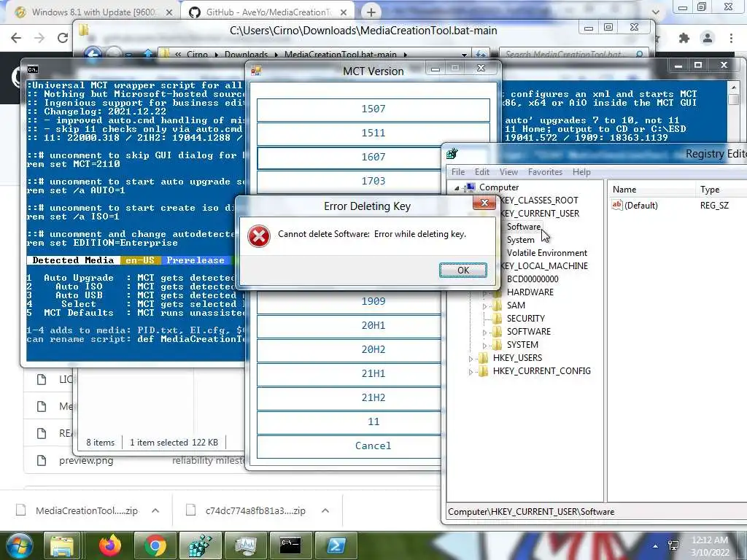The image size is (747, 560).
Task: Open the View menu in Registry Editor
Action: pyautogui.click(x=508, y=172)
